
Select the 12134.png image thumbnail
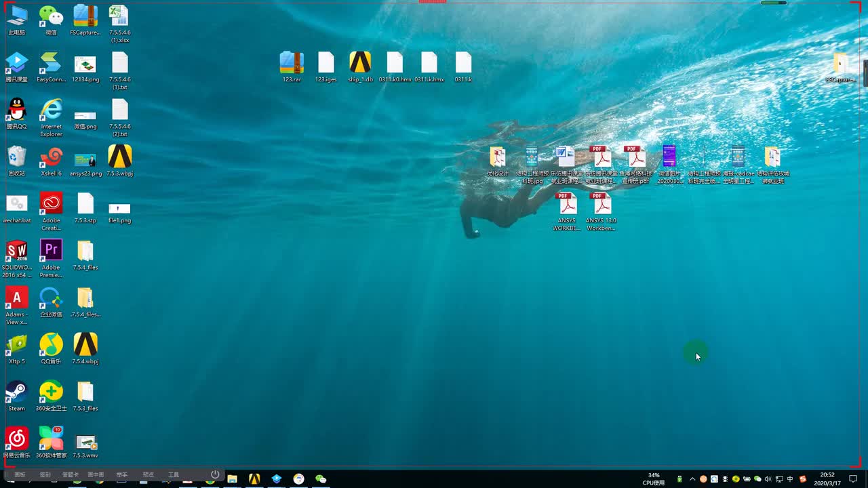tap(85, 67)
